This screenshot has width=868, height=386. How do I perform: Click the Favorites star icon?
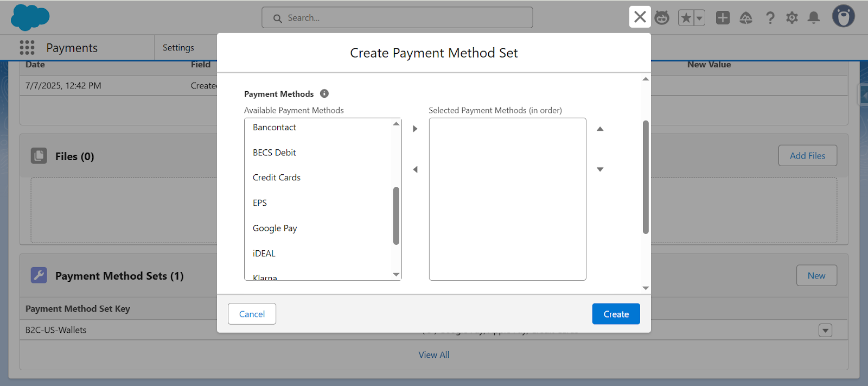pyautogui.click(x=686, y=18)
